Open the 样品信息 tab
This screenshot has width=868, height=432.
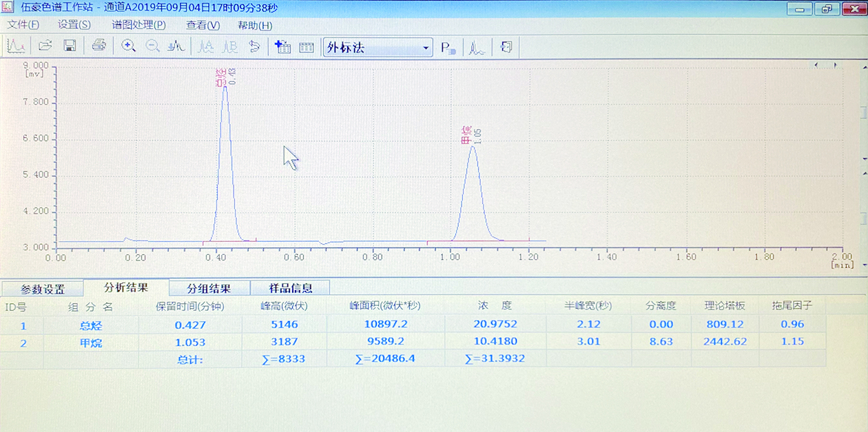(x=290, y=289)
